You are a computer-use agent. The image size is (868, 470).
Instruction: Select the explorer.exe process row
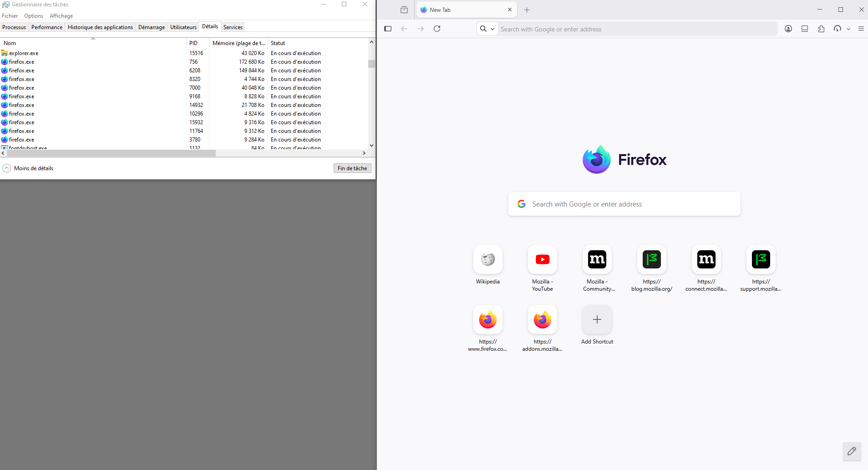(x=184, y=53)
